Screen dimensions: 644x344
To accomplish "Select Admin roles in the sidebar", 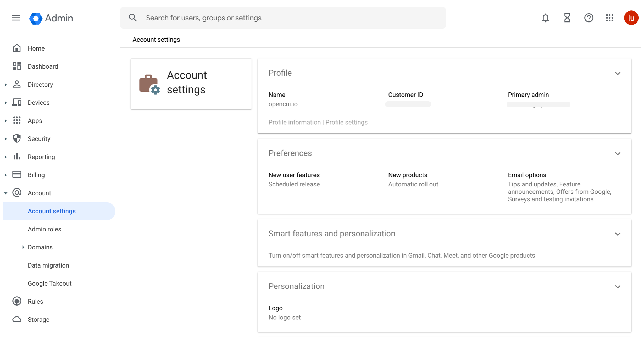I will point(45,229).
